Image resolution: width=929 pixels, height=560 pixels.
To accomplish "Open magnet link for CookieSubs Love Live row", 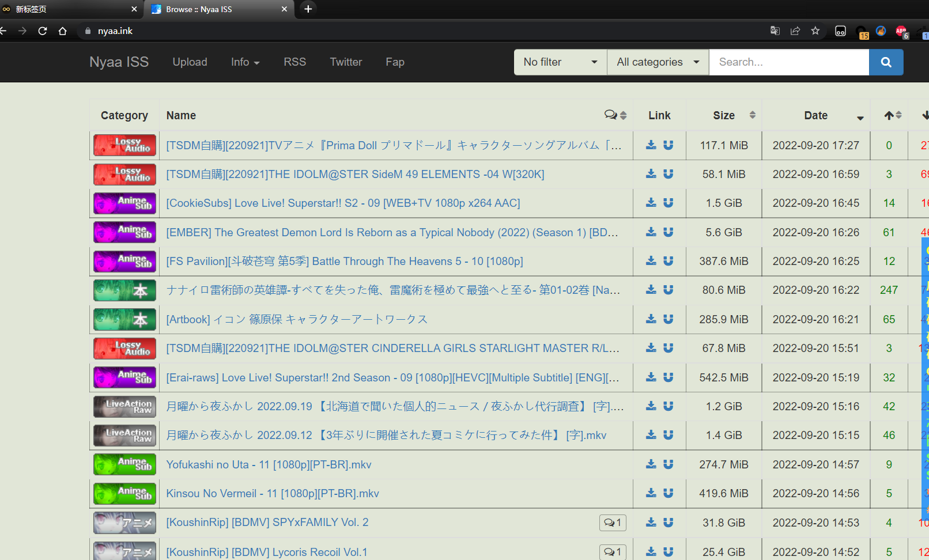I will pyautogui.click(x=669, y=203).
